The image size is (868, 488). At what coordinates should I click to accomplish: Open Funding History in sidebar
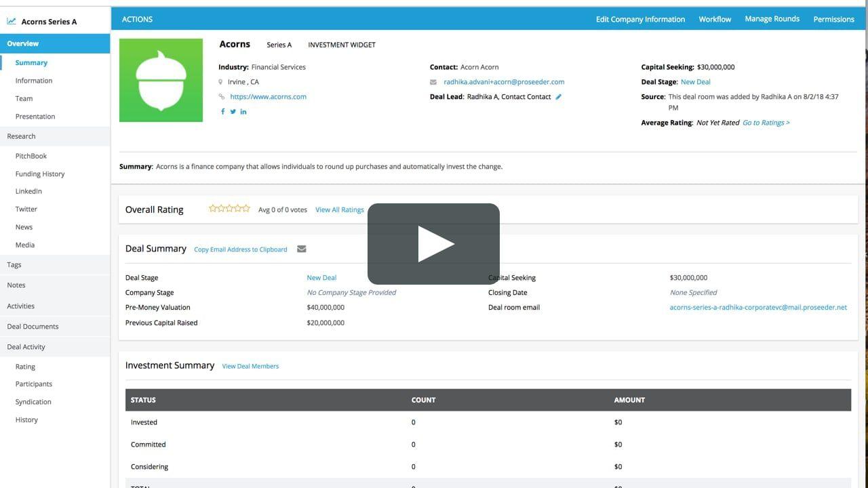coord(40,174)
